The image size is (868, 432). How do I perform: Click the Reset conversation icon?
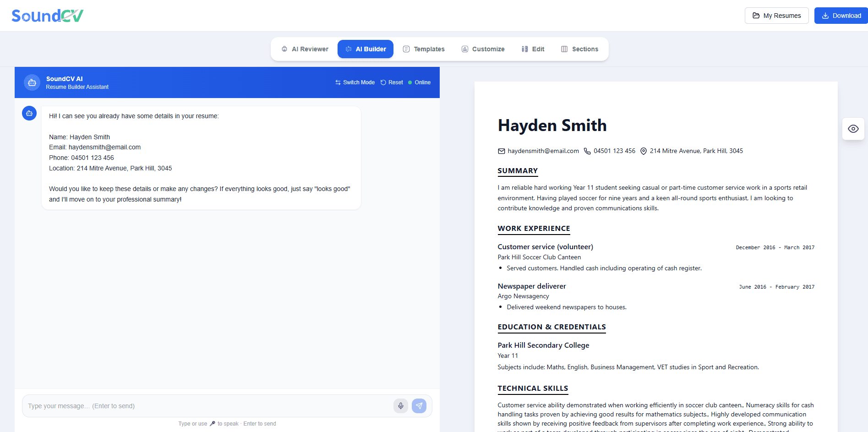[x=383, y=82]
